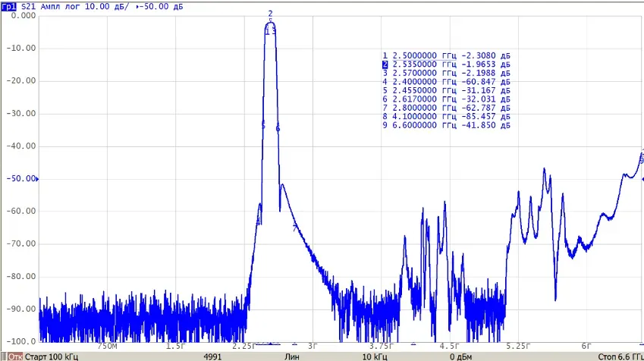This screenshot has height=361, width=644.
Task: Click the Гр1 trace label
Action: coord(8,7)
